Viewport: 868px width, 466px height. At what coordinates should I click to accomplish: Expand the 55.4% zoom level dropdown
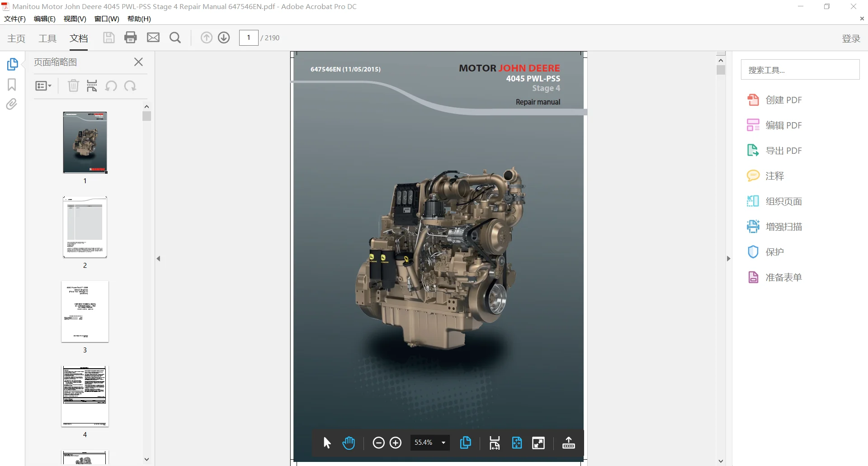tap(443, 442)
